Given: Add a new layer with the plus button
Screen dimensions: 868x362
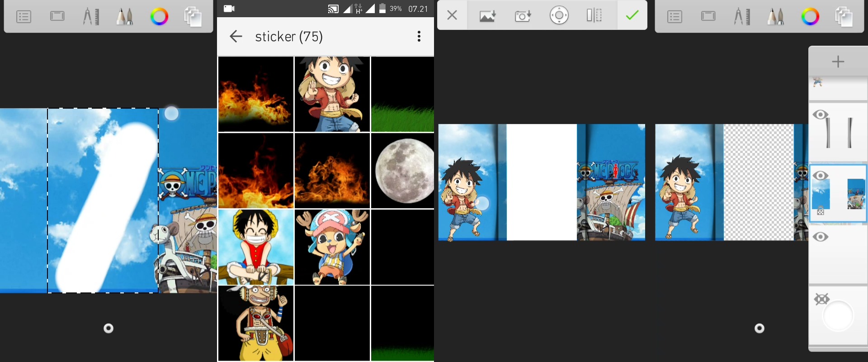Looking at the screenshot, I should click(838, 62).
